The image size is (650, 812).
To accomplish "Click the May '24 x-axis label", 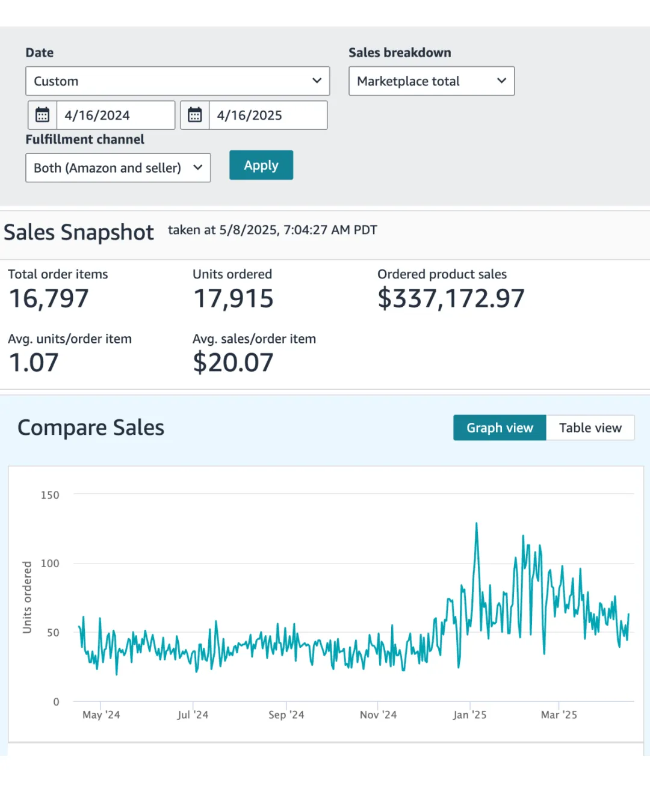I will (x=101, y=715).
